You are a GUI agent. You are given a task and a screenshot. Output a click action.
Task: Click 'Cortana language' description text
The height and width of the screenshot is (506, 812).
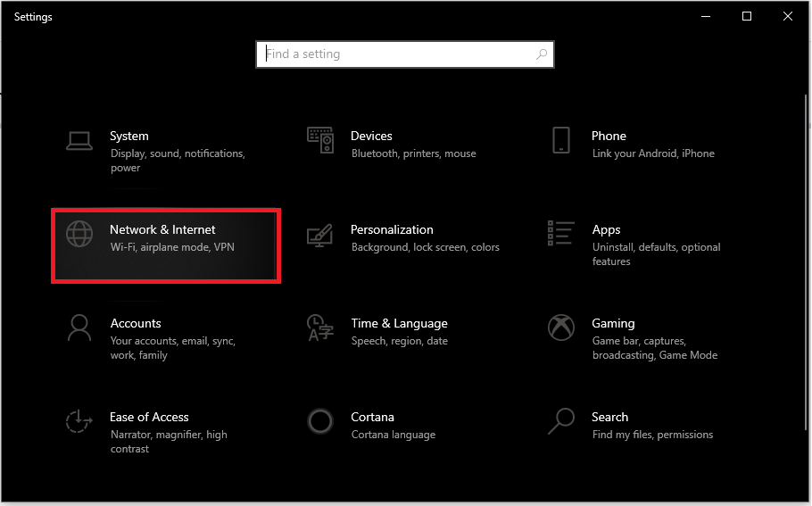point(393,435)
